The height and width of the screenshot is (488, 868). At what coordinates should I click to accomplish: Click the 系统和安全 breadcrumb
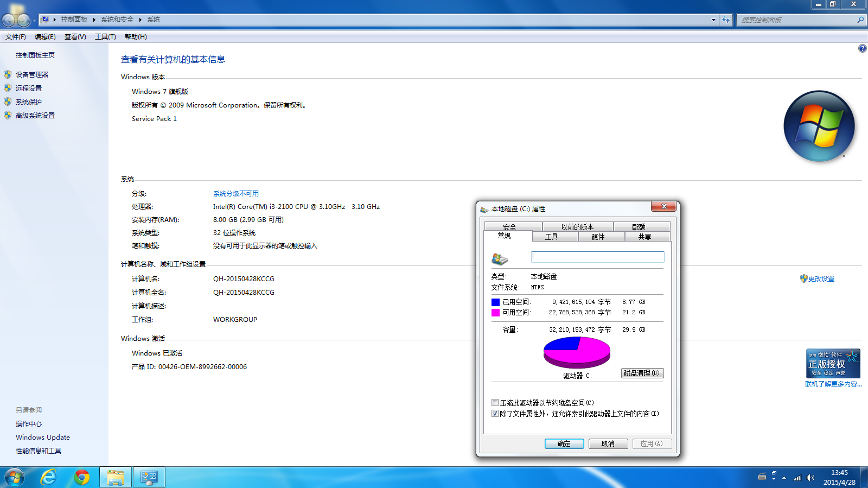coord(117,20)
